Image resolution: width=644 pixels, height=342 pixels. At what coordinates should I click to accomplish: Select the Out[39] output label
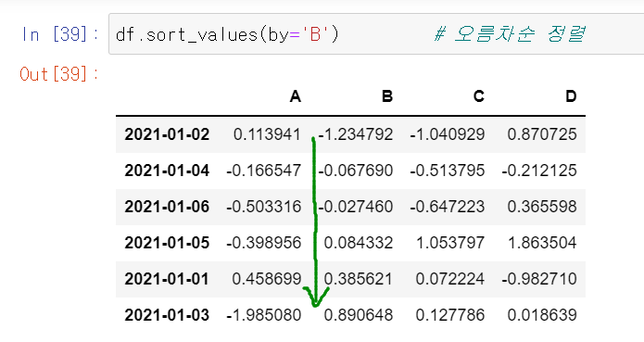click(59, 74)
